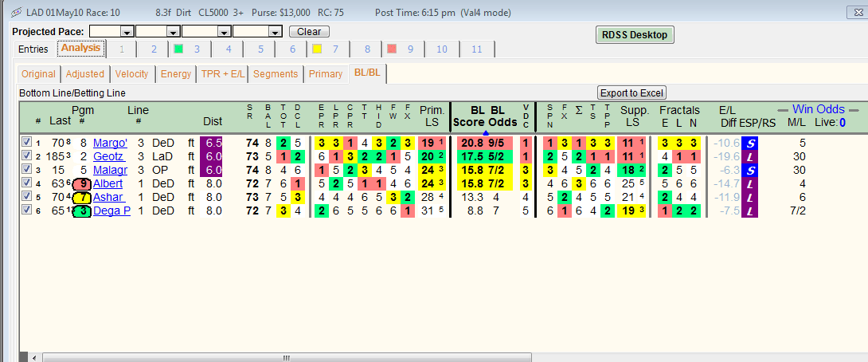Open horse tab 10
The width and height of the screenshot is (868, 362).
(441, 49)
